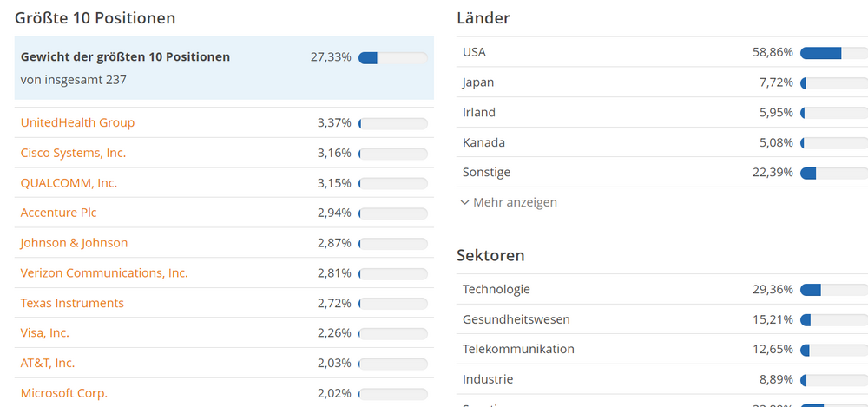Click the top 10 positions weight bar
868x407 pixels.
pos(392,58)
